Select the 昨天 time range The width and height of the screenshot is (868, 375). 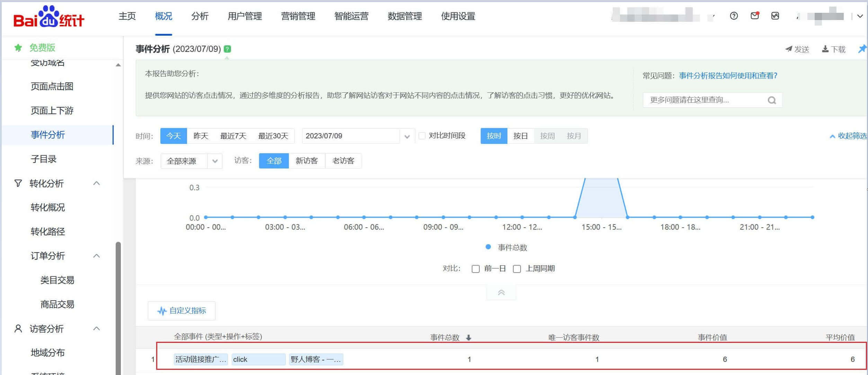tap(201, 136)
